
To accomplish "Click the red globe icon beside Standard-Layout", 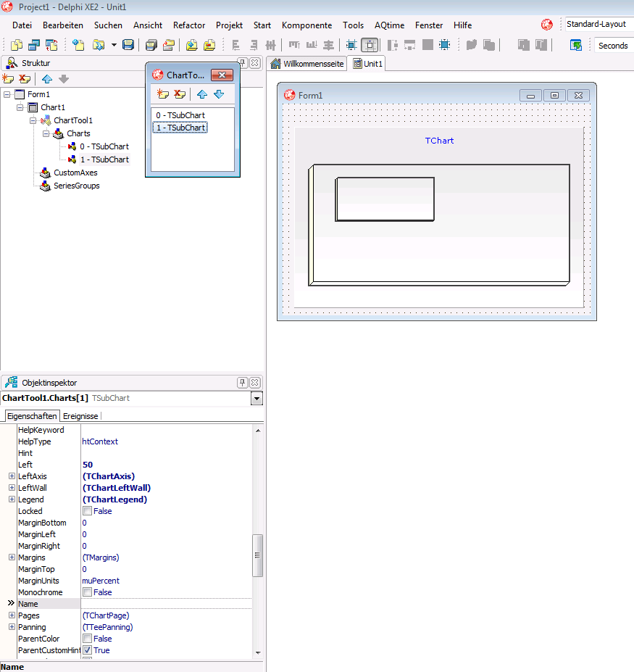I will (546, 25).
